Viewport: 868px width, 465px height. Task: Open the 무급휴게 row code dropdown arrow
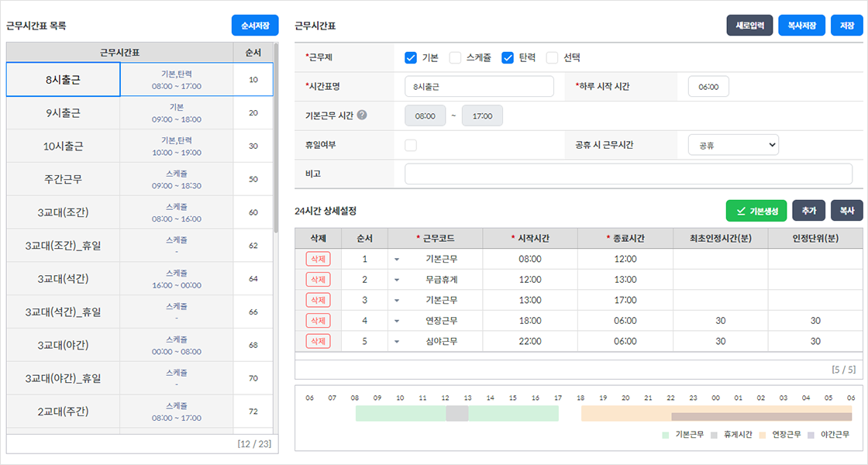tap(397, 280)
